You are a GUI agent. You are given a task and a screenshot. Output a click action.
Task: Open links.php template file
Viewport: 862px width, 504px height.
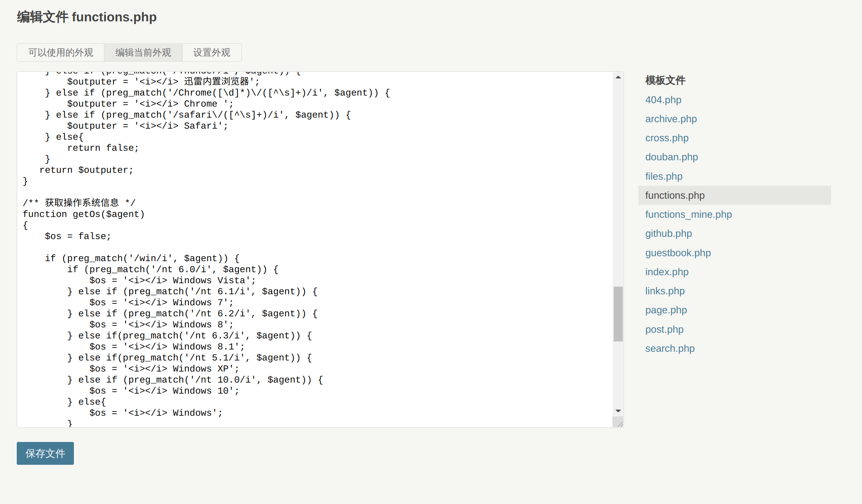point(665,291)
